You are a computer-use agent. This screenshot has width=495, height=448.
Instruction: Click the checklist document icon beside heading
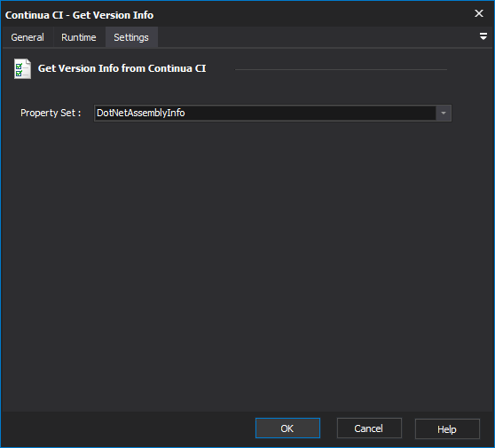tap(22, 69)
